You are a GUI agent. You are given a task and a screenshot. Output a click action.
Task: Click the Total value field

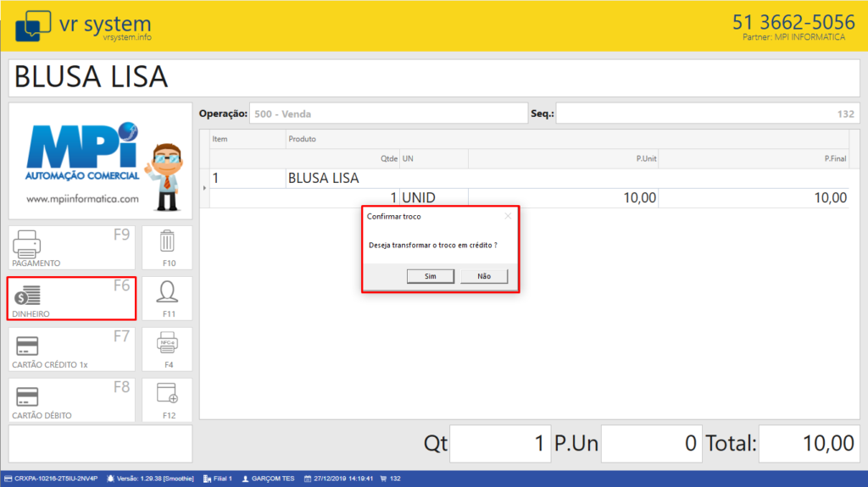point(809,444)
